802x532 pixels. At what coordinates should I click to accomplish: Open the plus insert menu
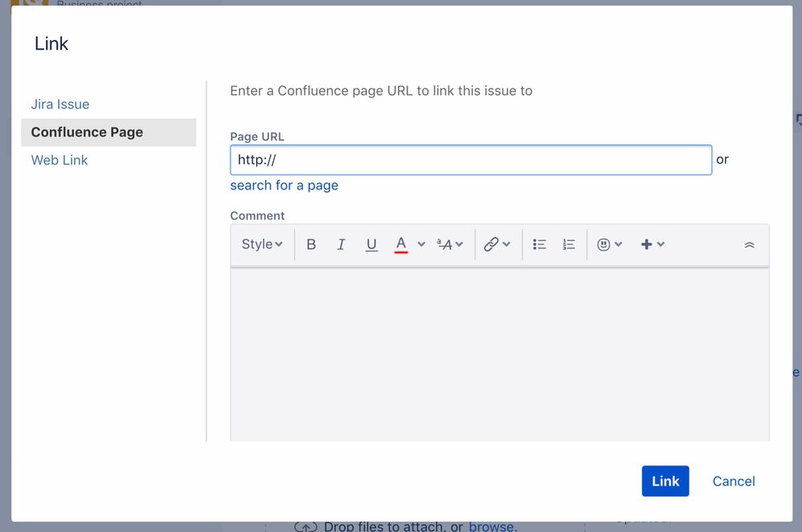(x=647, y=244)
